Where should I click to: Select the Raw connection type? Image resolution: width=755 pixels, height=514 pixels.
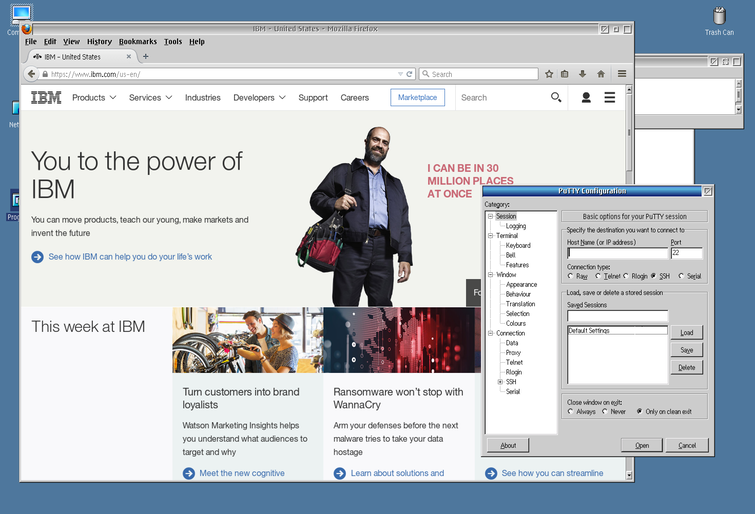[571, 276]
